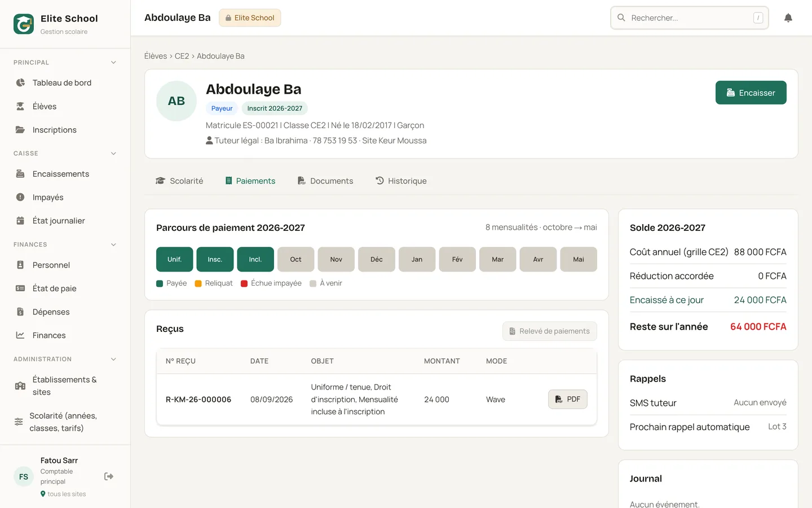This screenshot has height=508, width=812.
Task: Click the Insc. paid tile
Action: [x=215, y=260]
